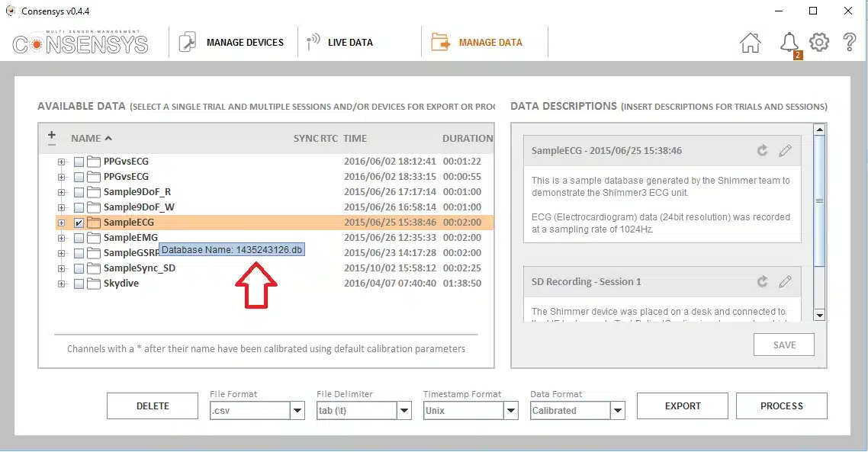Click the DELETE button
The height and width of the screenshot is (452, 868).
pos(153,406)
